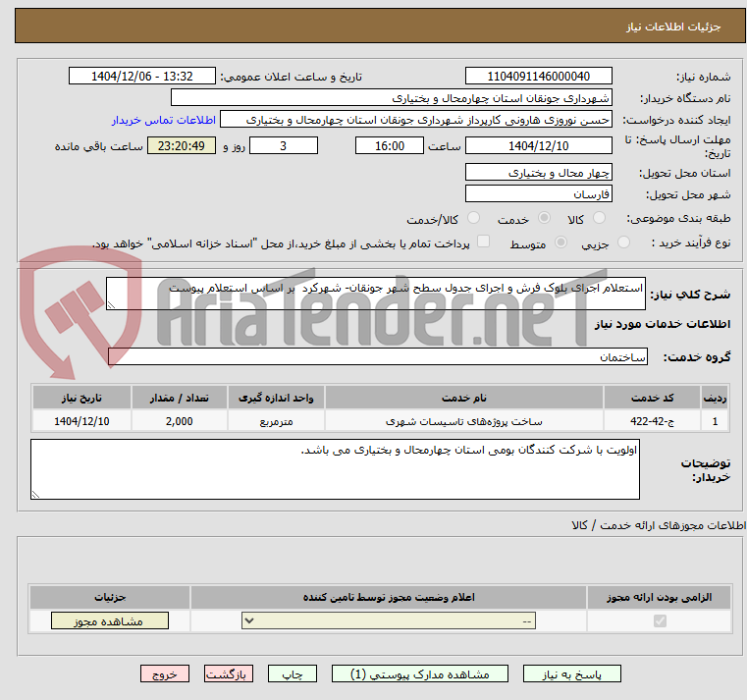The image size is (747, 700).
Task: Click the announcement date field 1404/12/06 - 13:32
Action: point(142,77)
